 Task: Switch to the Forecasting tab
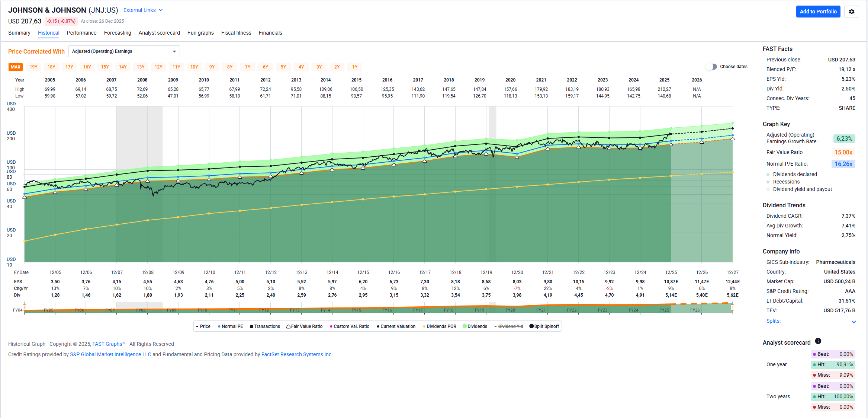118,33
